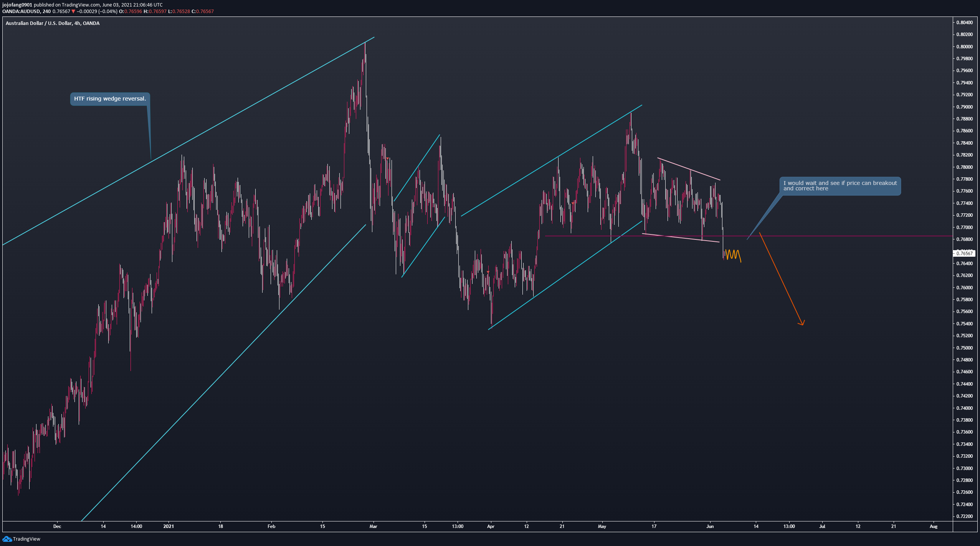Click the Aug label on time axis
The width and height of the screenshot is (980, 546).
point(934,526)
